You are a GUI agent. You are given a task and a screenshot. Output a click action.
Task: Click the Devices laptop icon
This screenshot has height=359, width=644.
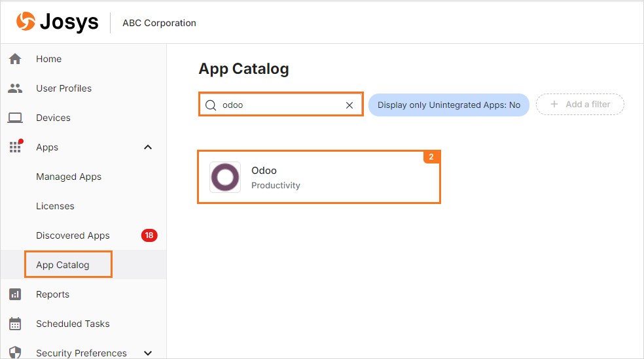pos(15,118)
